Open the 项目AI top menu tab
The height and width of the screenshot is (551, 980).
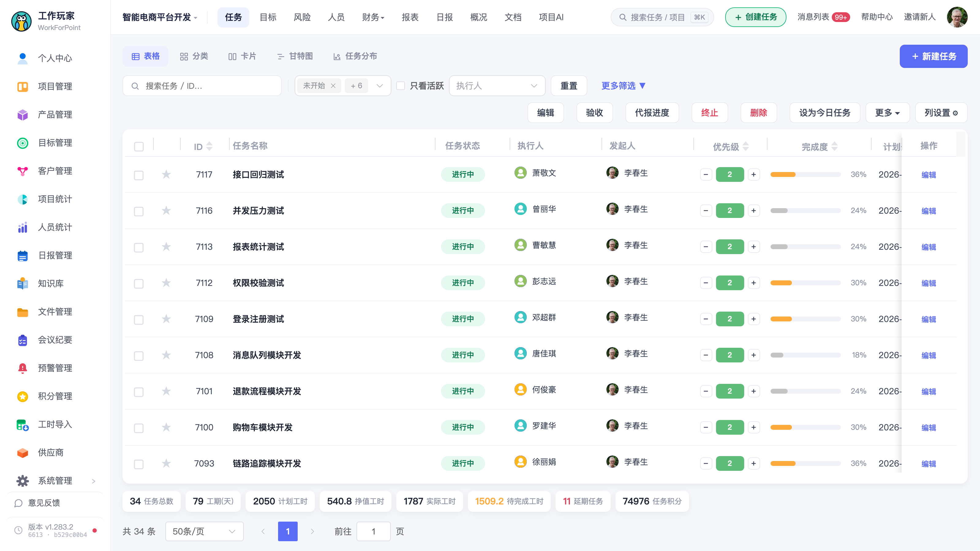tap(551, 17)
